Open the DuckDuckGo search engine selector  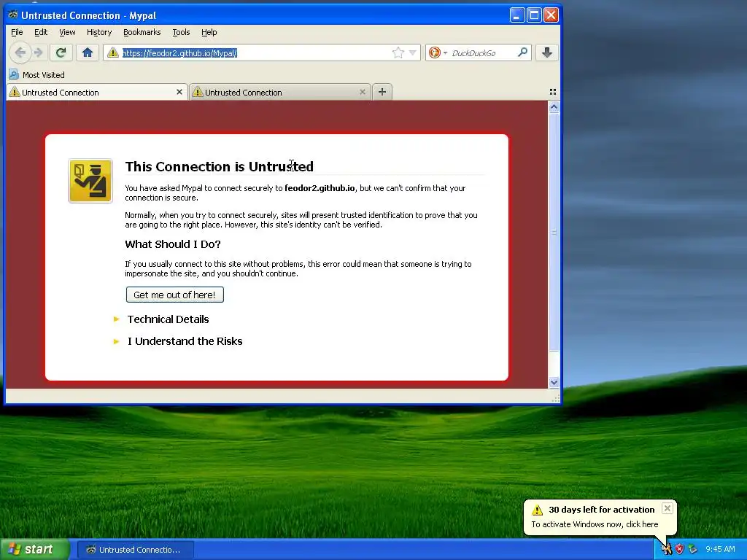pyautogui.click(x=438, y=52)
